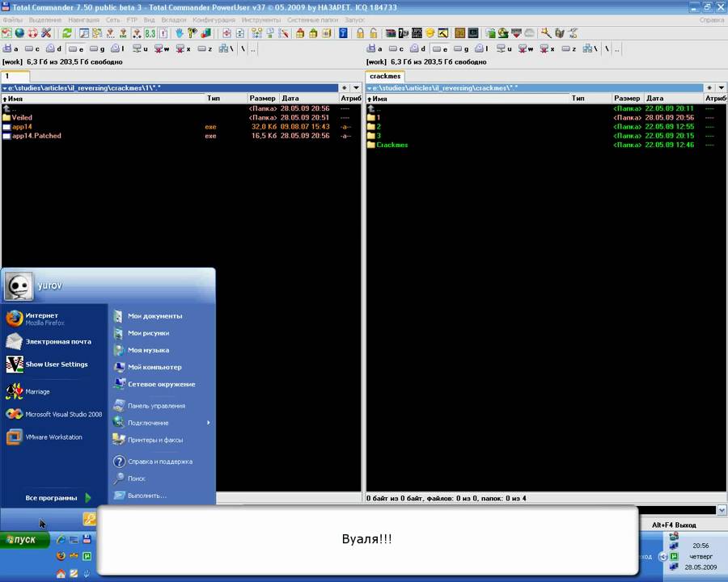Open right panel directory history dropdown arrow
The width and height of the screenshot is (728, 582).
click(x=721, y=88)
